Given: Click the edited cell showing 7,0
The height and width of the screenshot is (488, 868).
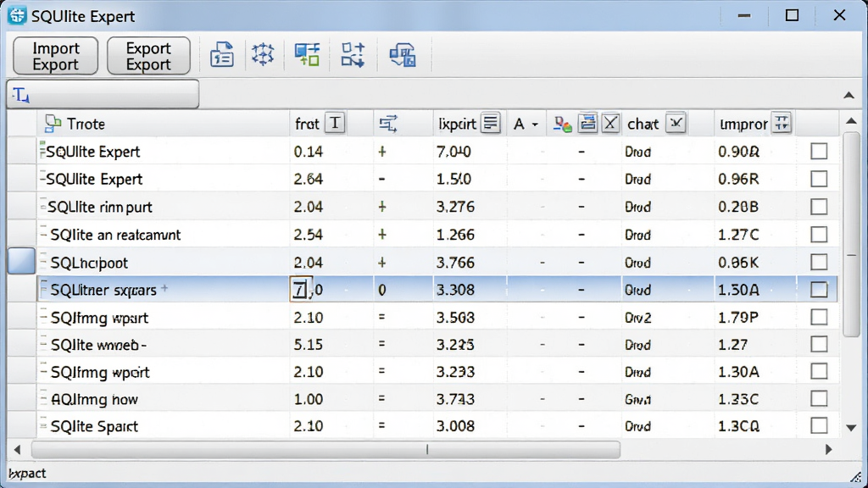Looking at the screenshot, I should 307,290.
